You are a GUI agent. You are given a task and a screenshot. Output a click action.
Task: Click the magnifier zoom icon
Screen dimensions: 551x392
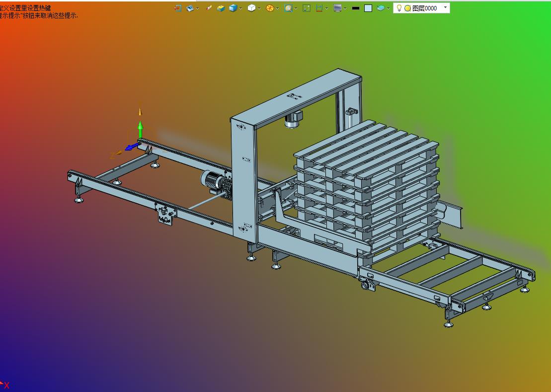coord(288,8)
